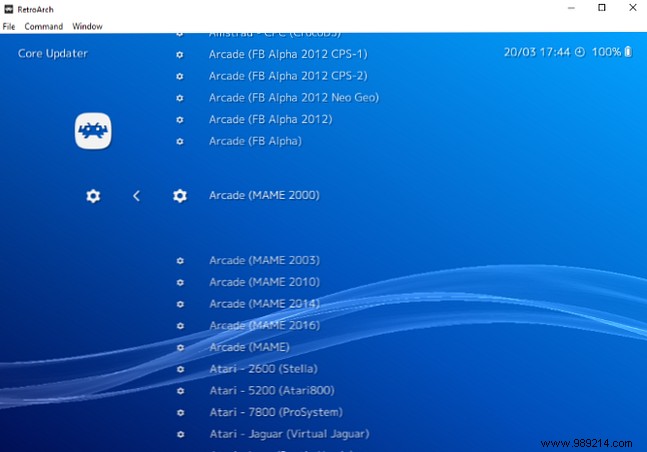The height and width of the screenshot is (452, 647).
Task: Click the gear icon for Arcade (MAME 2000)
Action: click(x=180, y=196)
